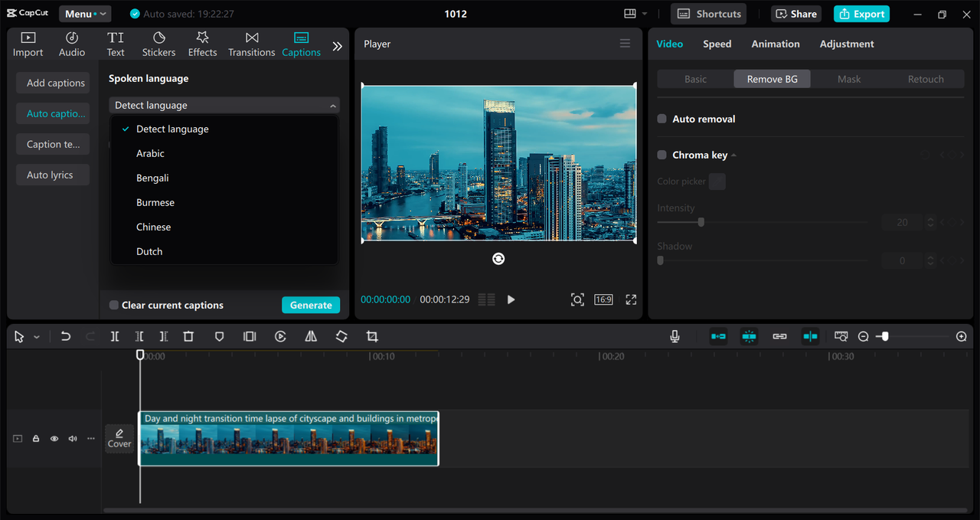Open the Import media tab

click(28, 44)
